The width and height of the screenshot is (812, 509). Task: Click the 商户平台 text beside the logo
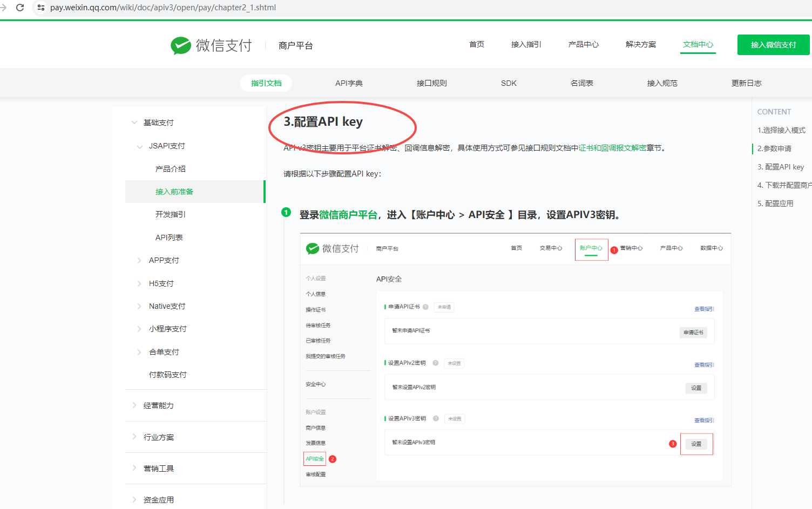click(x=296, y=46)
